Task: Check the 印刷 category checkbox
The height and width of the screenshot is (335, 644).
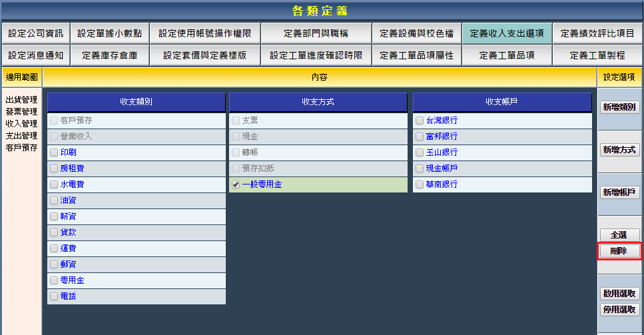Action: click(54, 153)
